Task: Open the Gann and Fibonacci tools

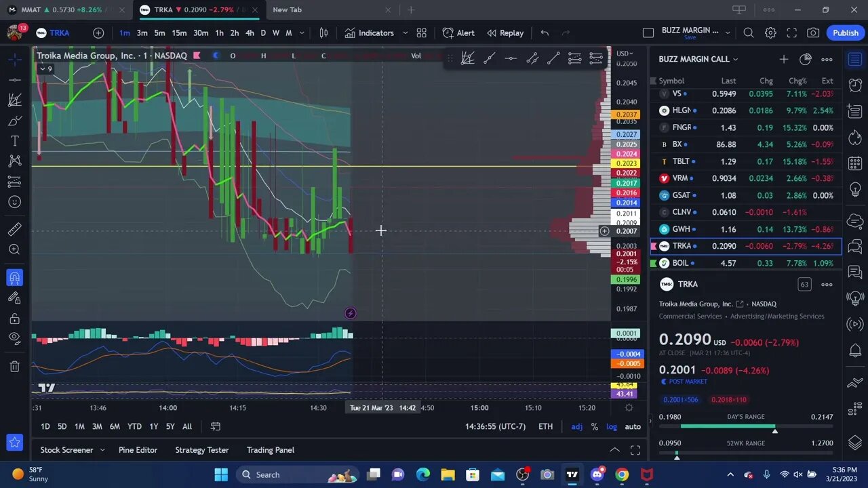Action: click(x=14, y=100)
